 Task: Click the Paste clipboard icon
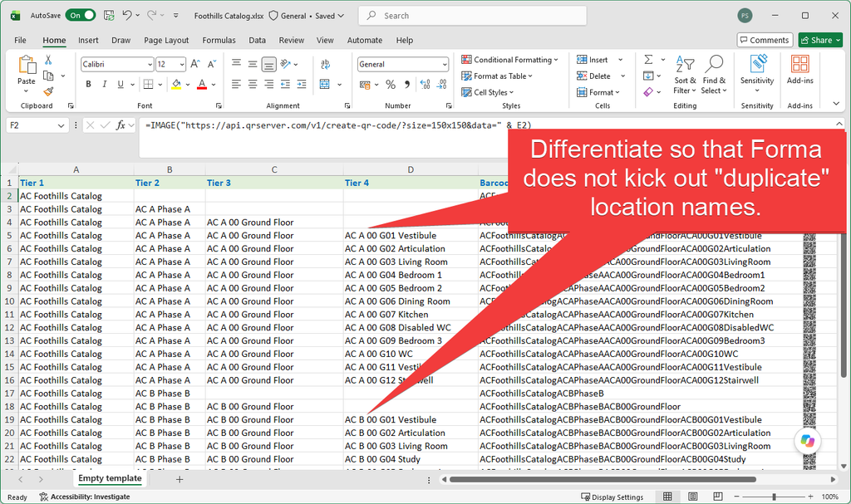[26, 65]
